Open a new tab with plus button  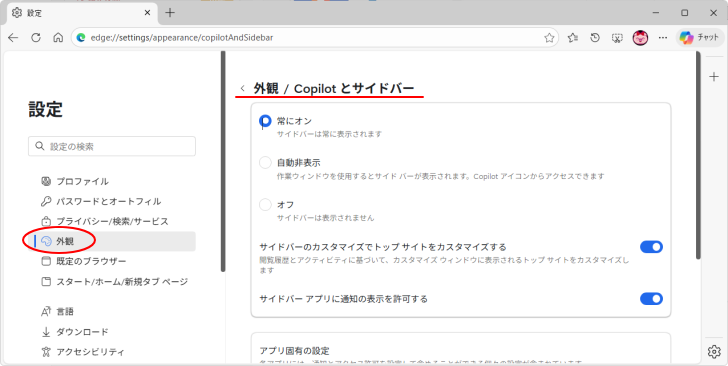click(170, 13)
